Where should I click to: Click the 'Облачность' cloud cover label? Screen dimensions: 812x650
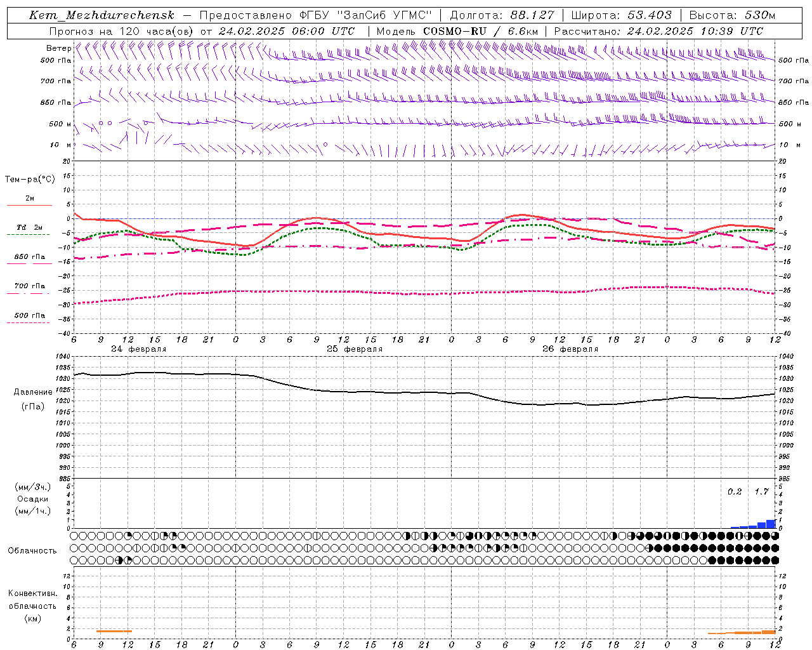click(32, 551)
